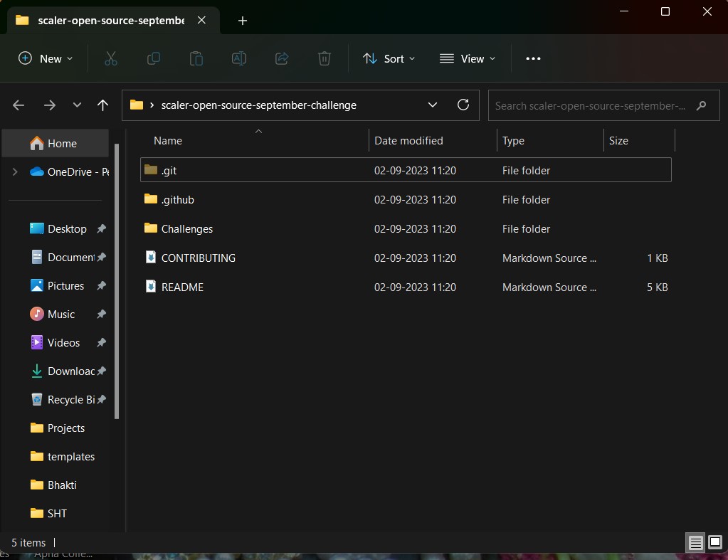This screenshot has width=728, height=560.
Task: Open the New item dropdown
Action: pyautogui.click(x=46, y=59)
